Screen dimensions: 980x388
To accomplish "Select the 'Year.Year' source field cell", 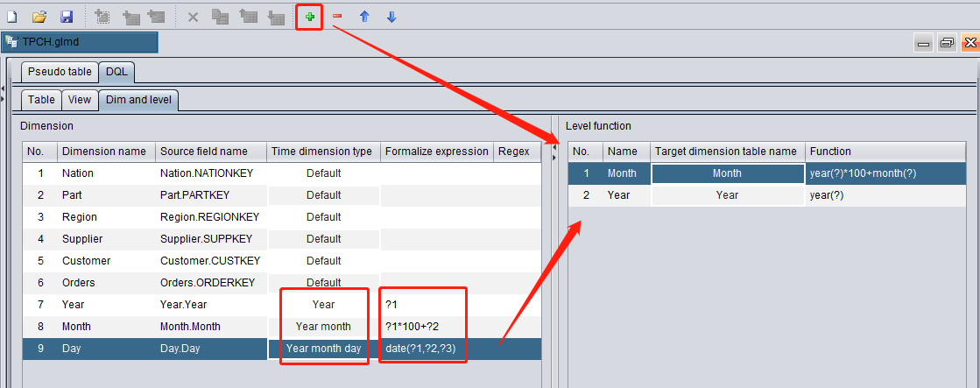I will [x=210, y=304].
